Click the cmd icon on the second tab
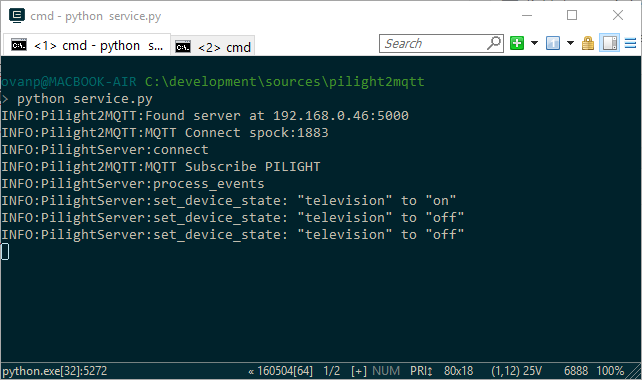642x380 pixels. 183,47
